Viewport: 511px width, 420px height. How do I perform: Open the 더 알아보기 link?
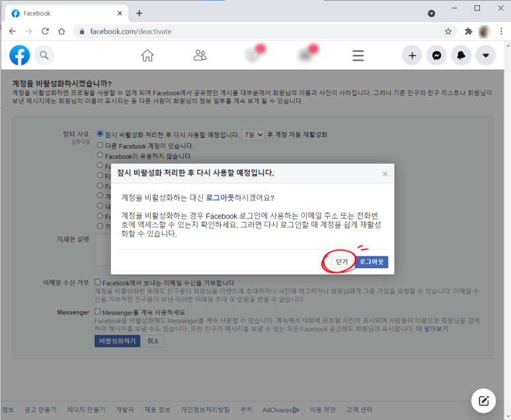tap(432, 329)
